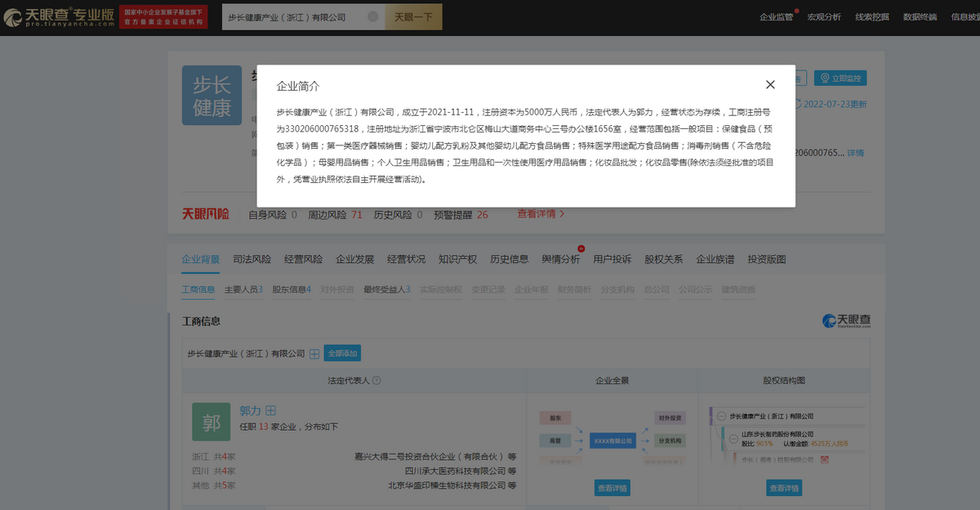Jump to the 主要人员 sub-tab
Viewport: 980px width, 510px height.
[x=243, y=289]
